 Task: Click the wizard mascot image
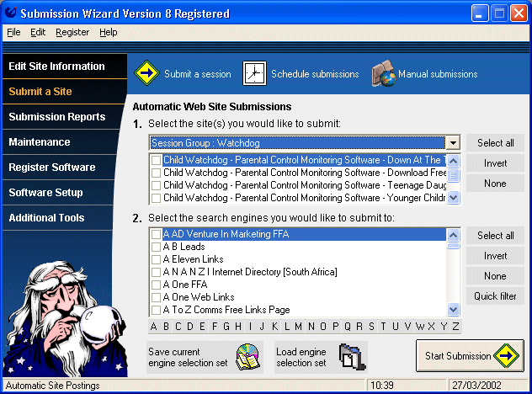point(65,318)
